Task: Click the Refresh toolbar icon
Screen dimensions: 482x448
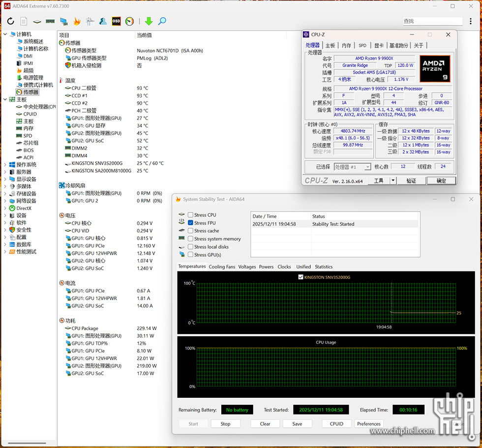Action: pos(10,21)
